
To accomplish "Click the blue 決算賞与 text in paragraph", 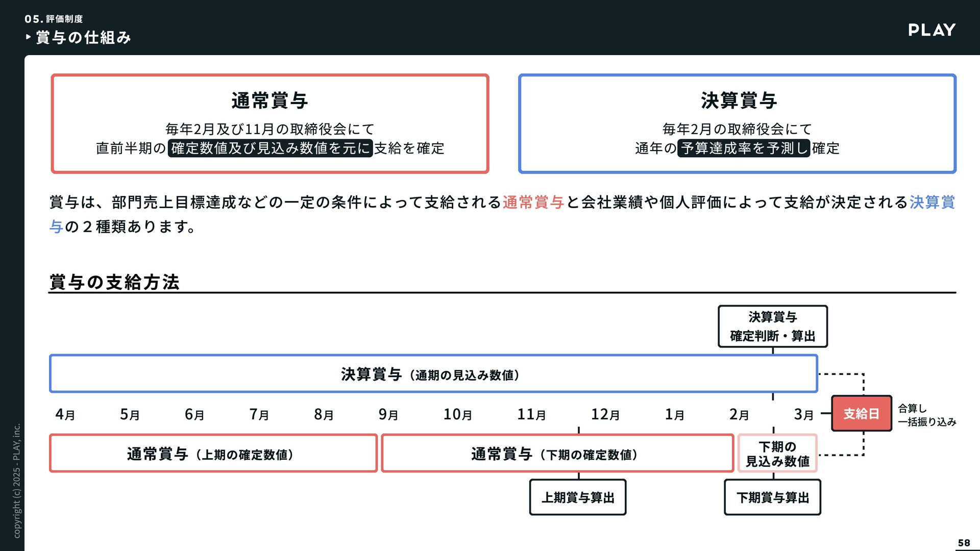I will (932, 203).
